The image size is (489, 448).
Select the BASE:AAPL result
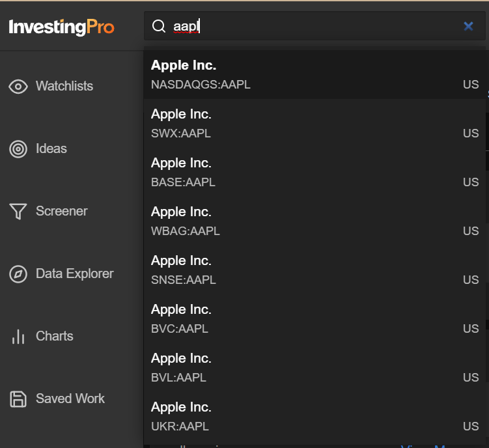[x=314, y=173]
